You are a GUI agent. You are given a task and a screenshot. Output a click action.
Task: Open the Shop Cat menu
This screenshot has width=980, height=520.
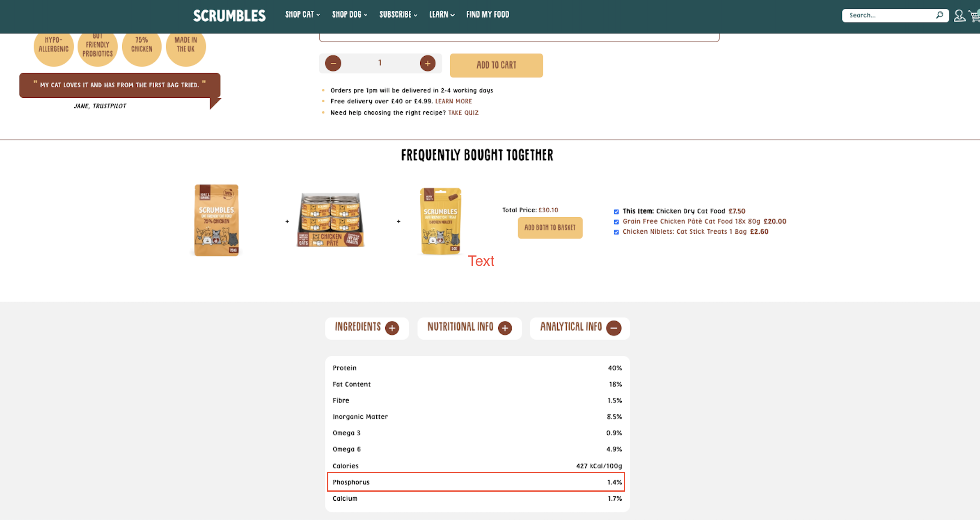point(302,15)
